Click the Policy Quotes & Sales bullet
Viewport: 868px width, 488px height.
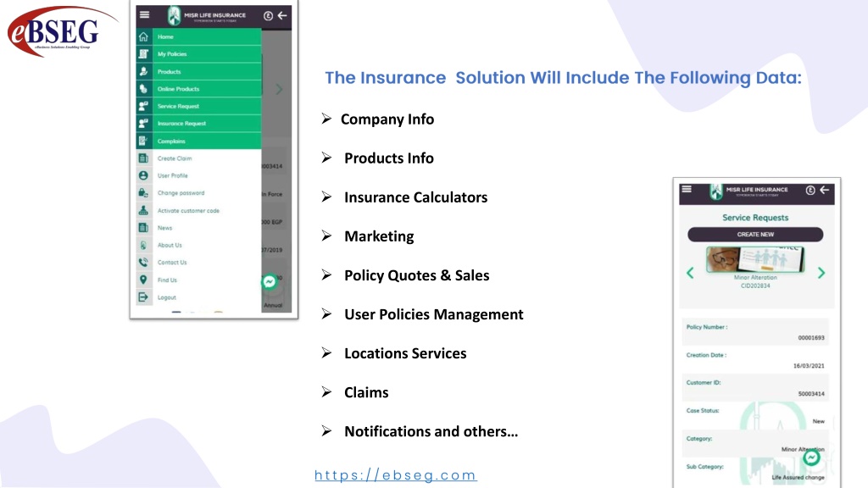click(x=417, y=275)
